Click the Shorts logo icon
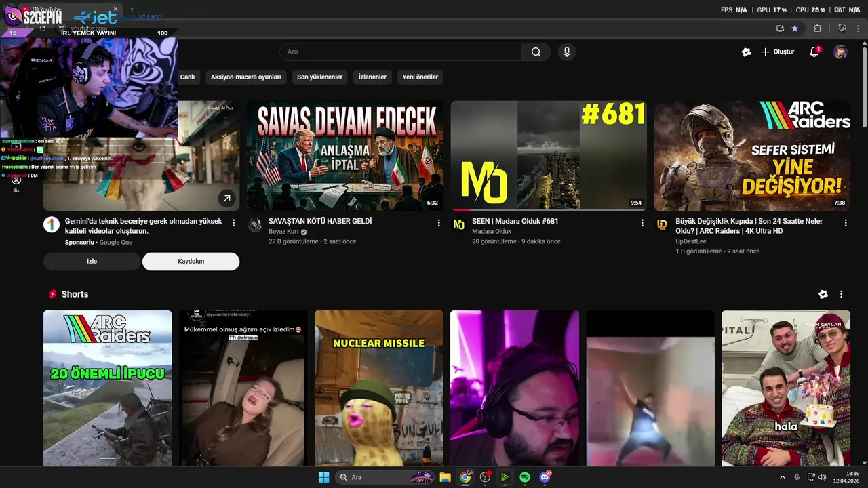Image resolution: width=868 pixels, height=488 pixels. coord(52,294)
